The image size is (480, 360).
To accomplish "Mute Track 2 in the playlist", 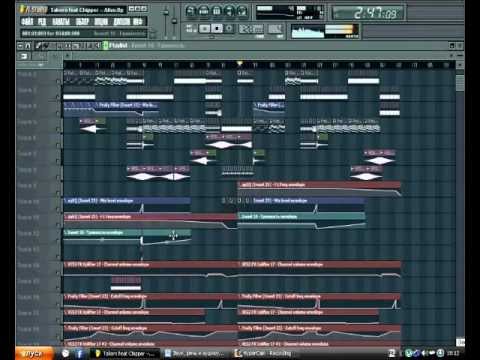I will pyautogui.click(x=59, y=81).
